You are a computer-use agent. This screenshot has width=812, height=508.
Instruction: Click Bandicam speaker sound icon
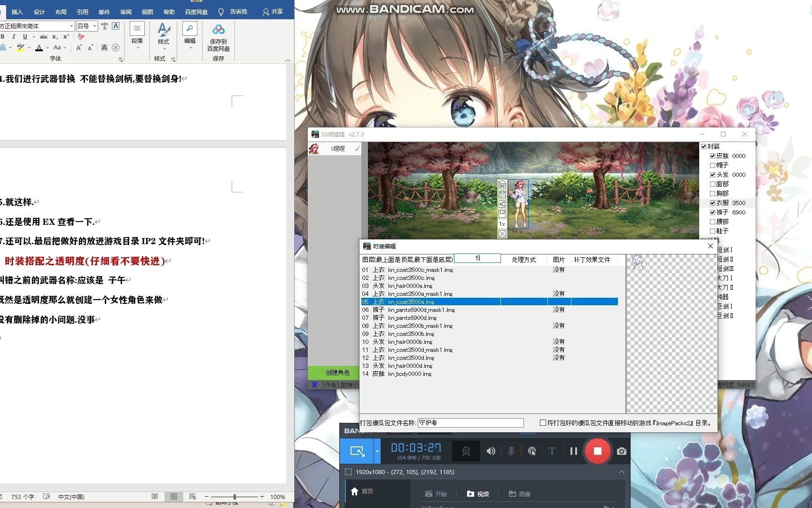point(491,451)
